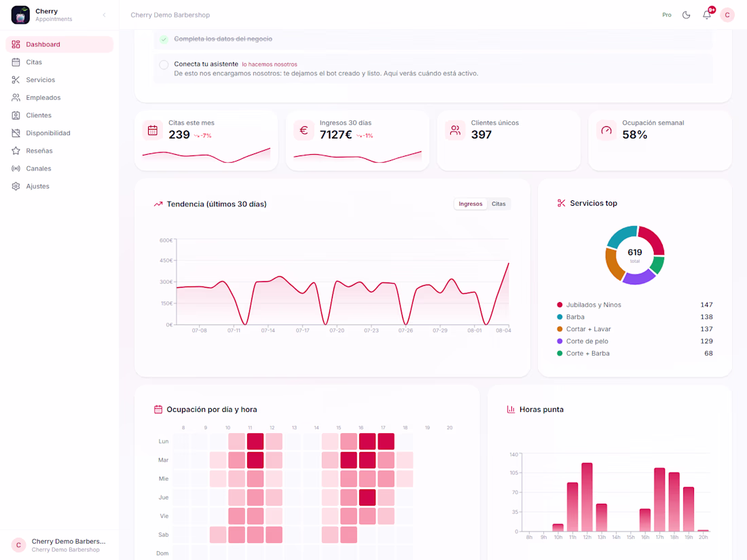The width and height of the screenshot is (747, 560).
Task: Open notifications bell
Action: [707, 15]
